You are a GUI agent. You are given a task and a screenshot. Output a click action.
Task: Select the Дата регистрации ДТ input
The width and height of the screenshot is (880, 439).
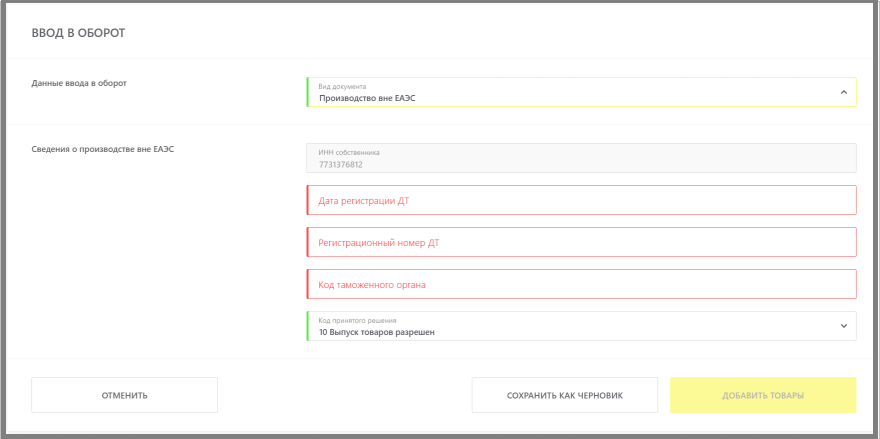(581, 200)
